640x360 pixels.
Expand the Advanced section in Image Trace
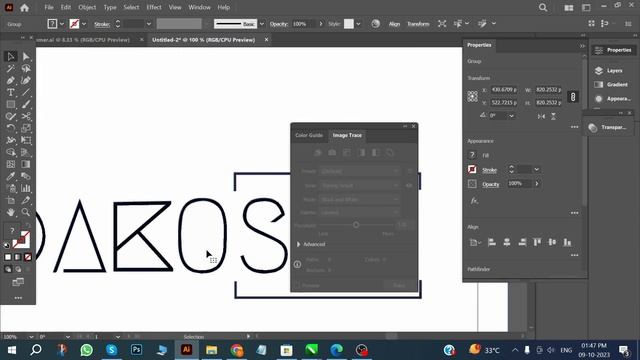(298, 244)
